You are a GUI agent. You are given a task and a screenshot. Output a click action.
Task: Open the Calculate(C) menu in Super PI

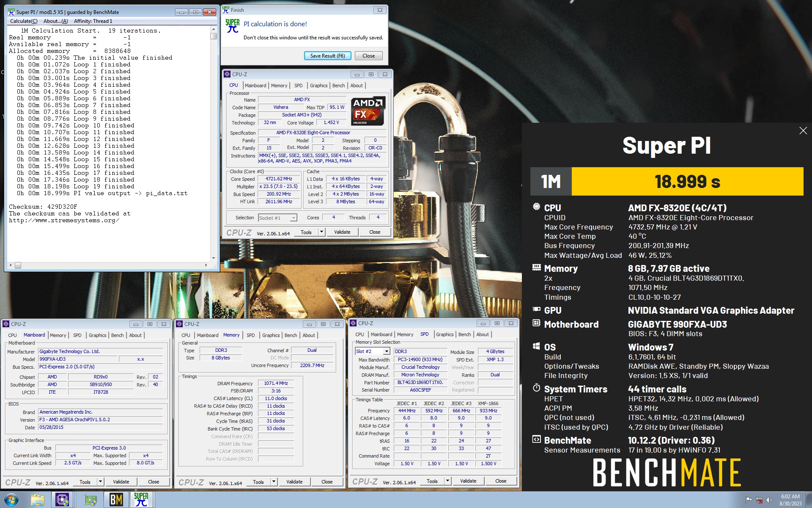24,21
